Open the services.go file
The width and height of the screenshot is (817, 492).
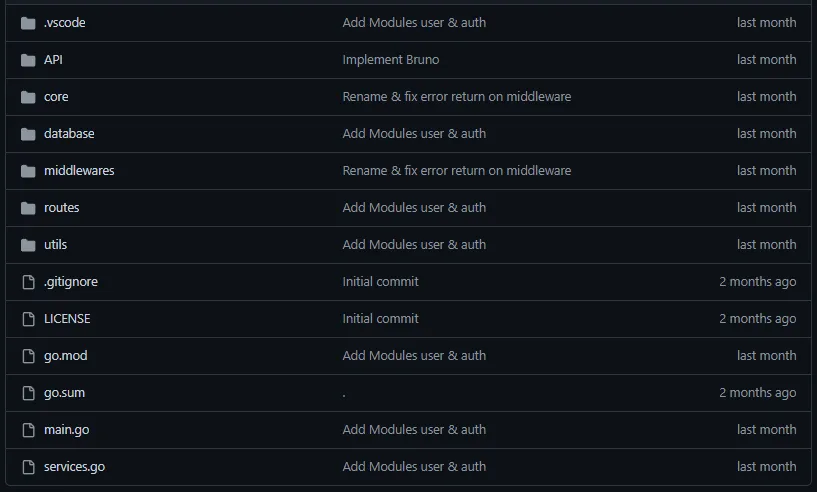pos(74,467)
